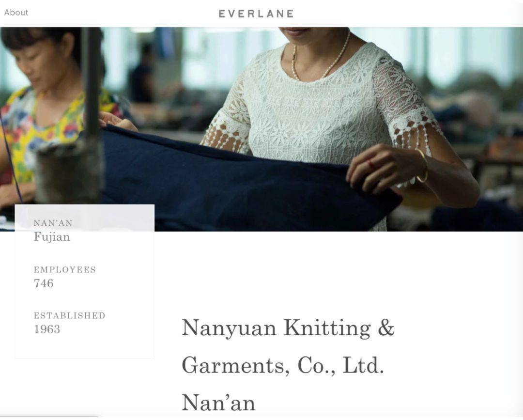Open the About link in header
The image size is (523, 420).
pyautogui.click(x=16, y=13)
